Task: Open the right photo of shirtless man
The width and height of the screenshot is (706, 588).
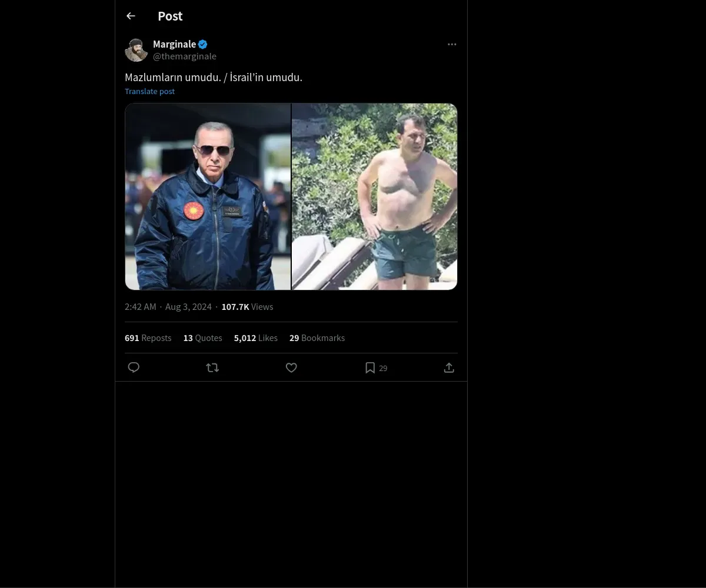Action: pos(375,196)
